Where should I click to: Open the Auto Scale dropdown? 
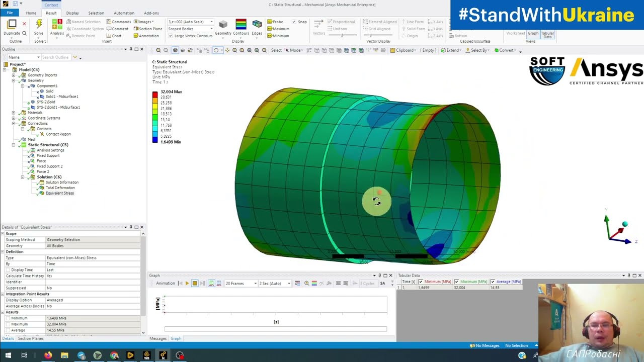pyautogui.click(x=191, y=22)
